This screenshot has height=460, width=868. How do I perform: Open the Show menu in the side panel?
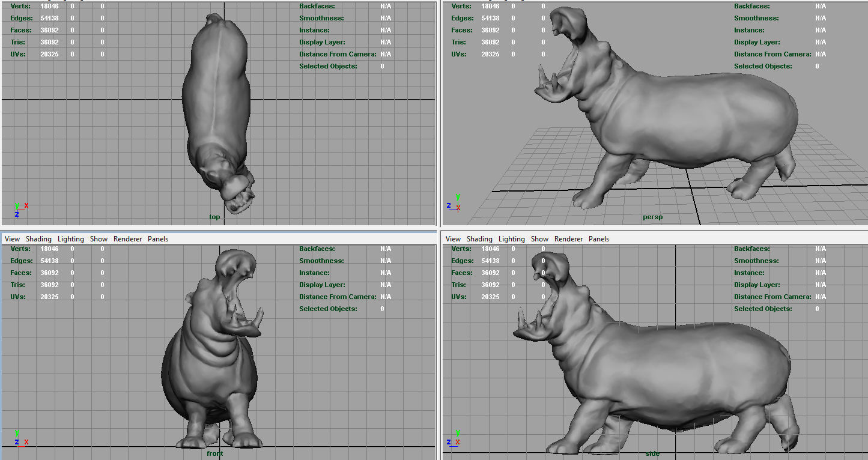click(x=539, y=239)
